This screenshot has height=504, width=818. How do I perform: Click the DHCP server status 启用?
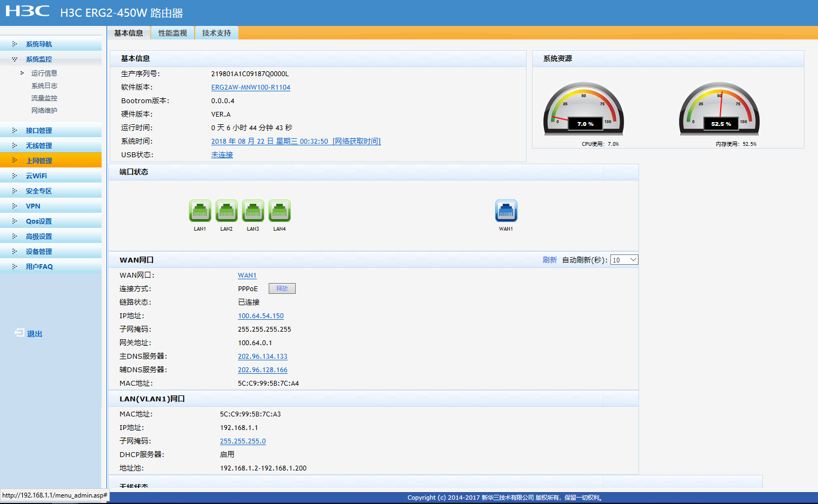click(x=227, y=454)
